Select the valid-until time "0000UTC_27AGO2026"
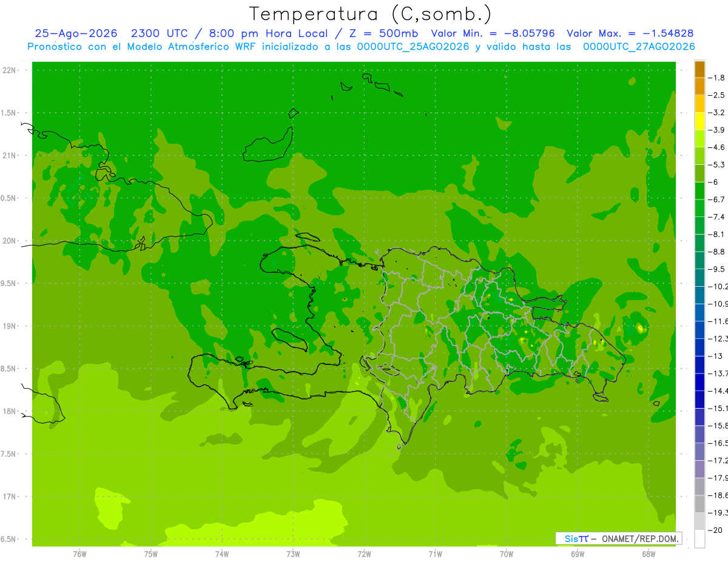Screen dimensions: 728x562 click(x=639, y=47)
